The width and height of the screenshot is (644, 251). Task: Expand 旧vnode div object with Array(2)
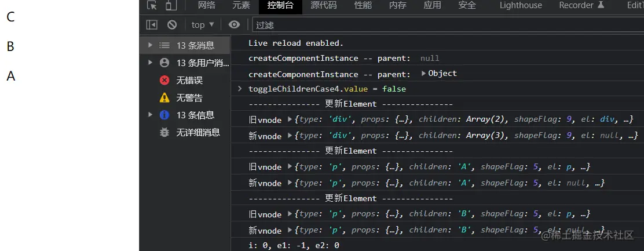[x=290, y=119]
